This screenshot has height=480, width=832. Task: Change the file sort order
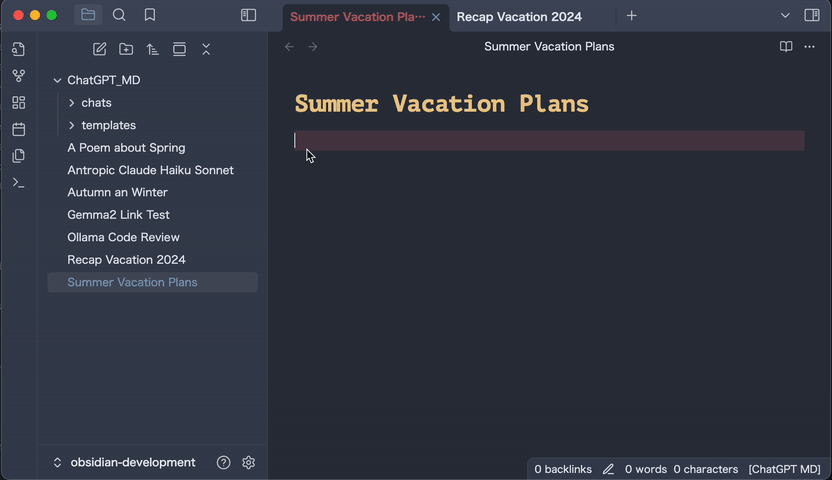[152, 49]
